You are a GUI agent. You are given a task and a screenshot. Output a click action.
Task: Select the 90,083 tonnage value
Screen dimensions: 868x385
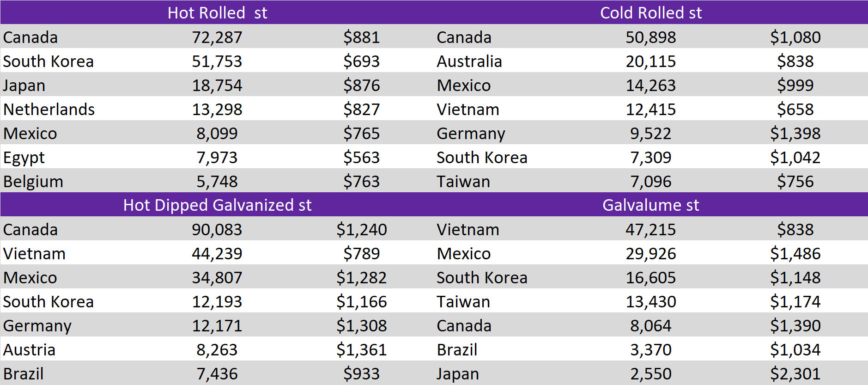(x=217, y=230)
